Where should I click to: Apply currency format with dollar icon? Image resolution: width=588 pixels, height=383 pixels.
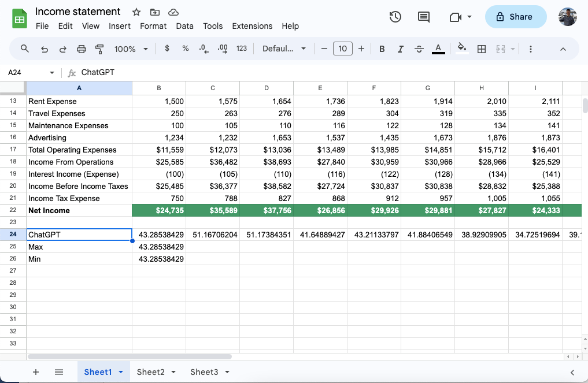point(167,49)
